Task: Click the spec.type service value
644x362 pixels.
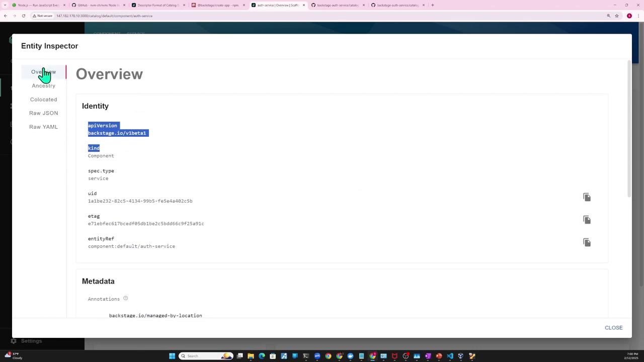Action: (x=98, y=178)
